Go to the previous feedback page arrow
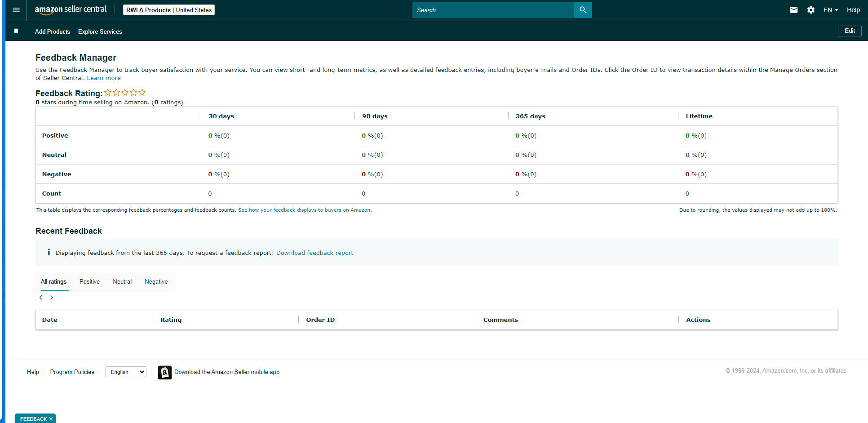Viewport: 868px width, 423px height. coord(41,298)
